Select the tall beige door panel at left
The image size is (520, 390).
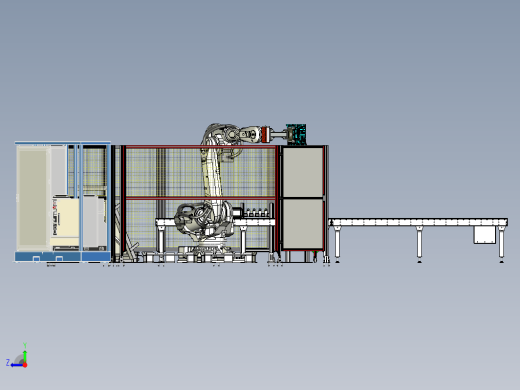[x=33, y=197]
